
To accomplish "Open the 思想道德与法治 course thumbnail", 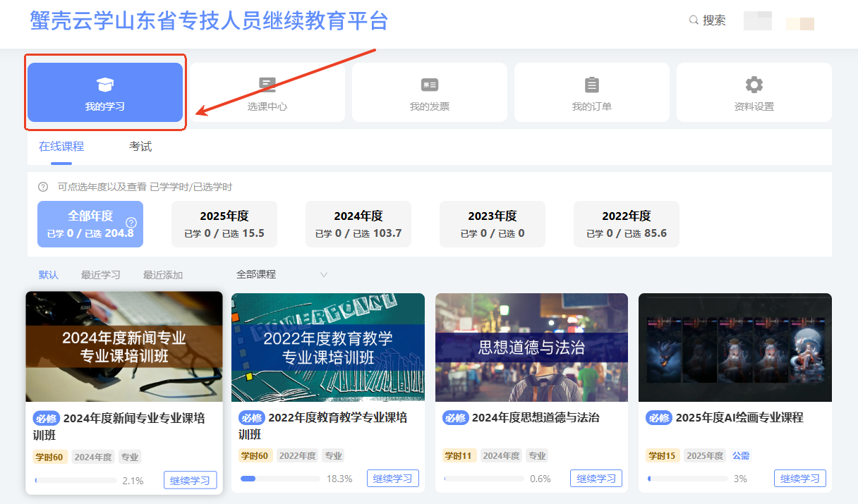I will pyautogui.click(x=531, y=347).
